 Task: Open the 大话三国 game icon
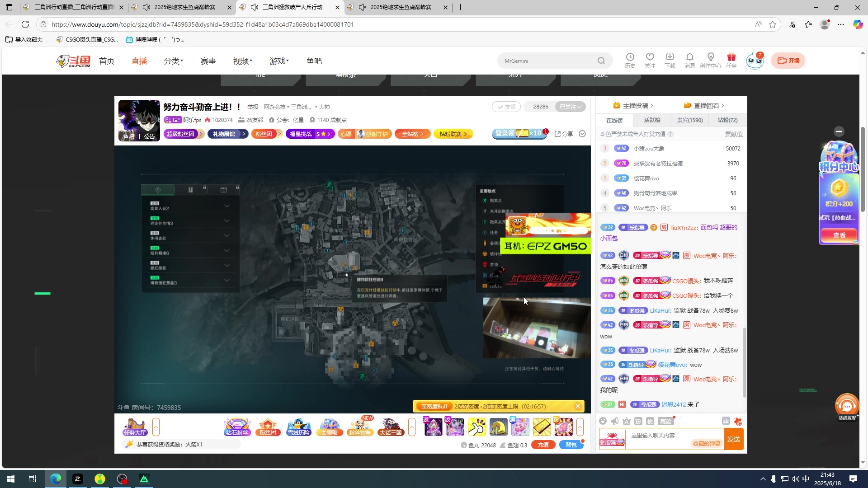pos(391,427)
